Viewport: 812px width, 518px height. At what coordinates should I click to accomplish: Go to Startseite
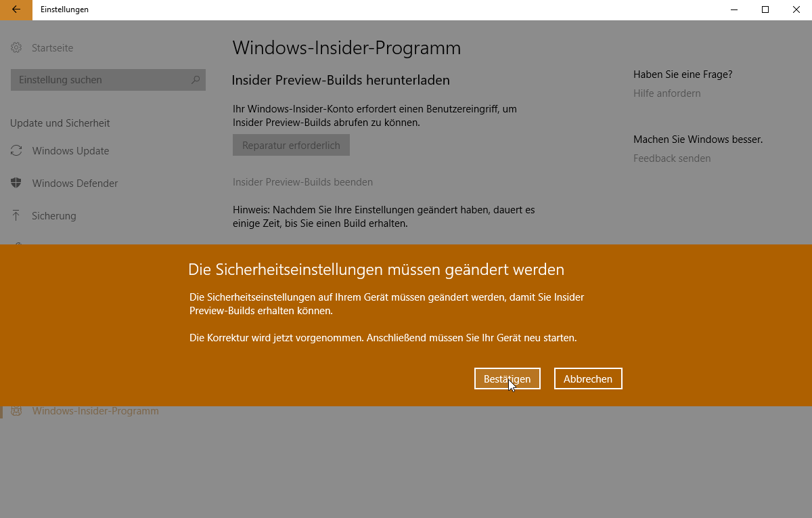(x=52, y=48)
